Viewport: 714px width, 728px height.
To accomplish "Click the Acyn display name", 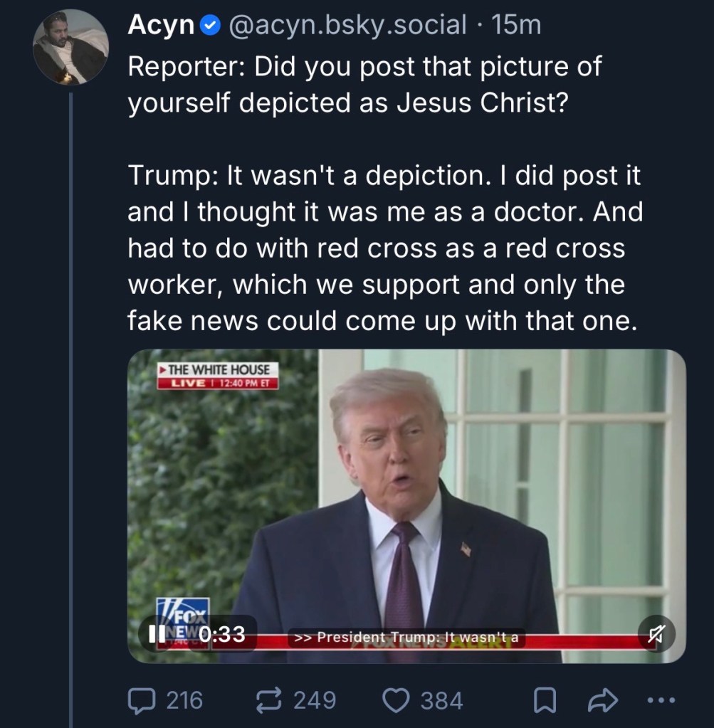I will 161,26.
